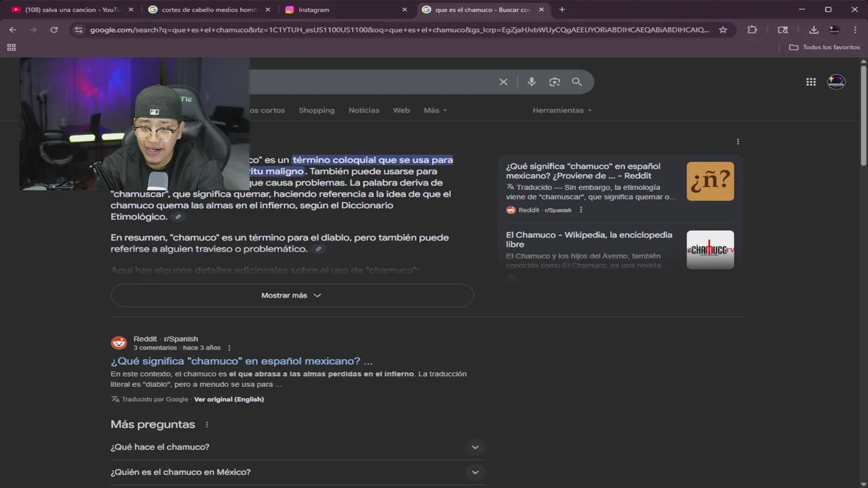This screenshot has height=488, width=868.
Task: Click the browser back arrow
Action: click(12, 30)
